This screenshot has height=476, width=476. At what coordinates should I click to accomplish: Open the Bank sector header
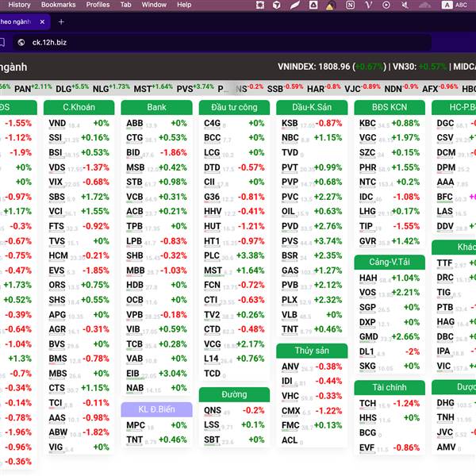[156, 107]
